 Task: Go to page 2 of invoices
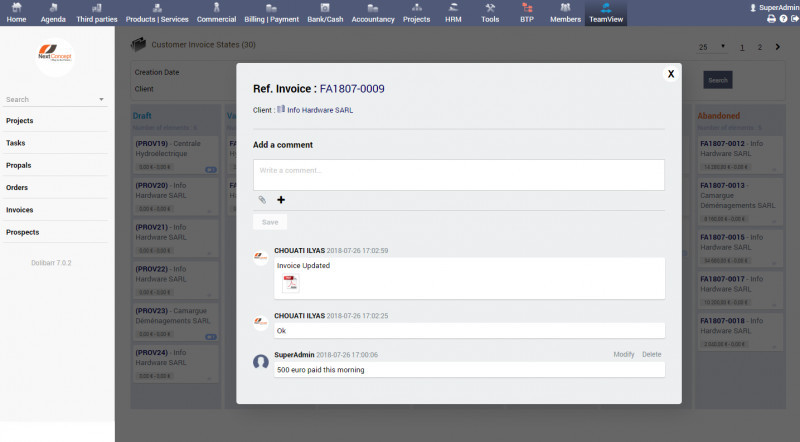tap(760, 47)
